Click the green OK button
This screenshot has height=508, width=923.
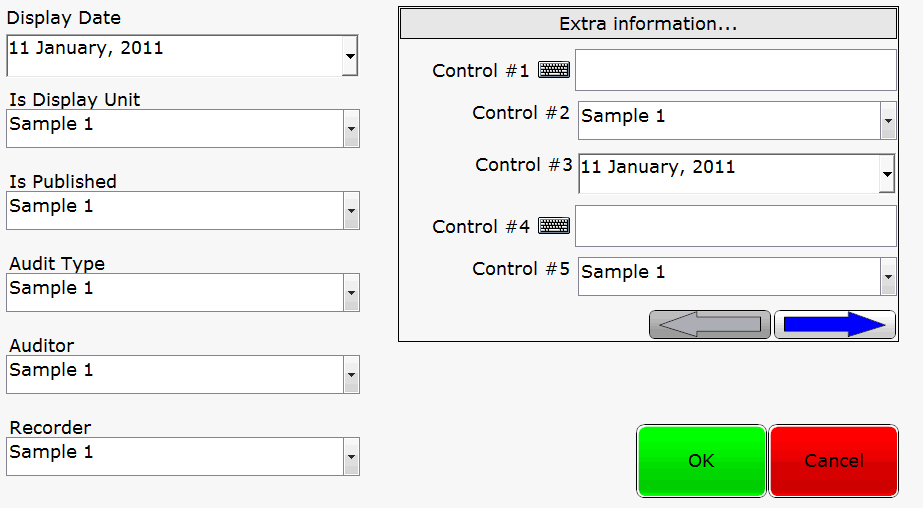point(701,461)
